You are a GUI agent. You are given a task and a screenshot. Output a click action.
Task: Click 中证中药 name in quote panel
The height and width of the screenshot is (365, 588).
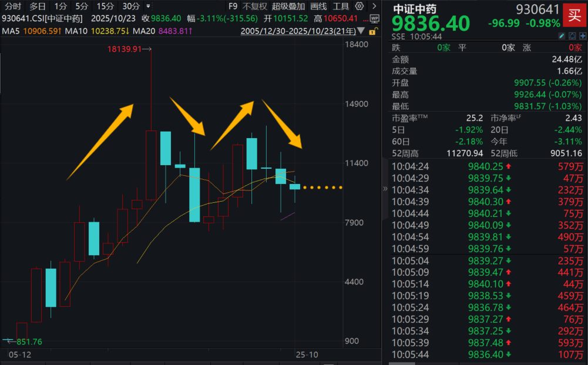coord(415,9)
